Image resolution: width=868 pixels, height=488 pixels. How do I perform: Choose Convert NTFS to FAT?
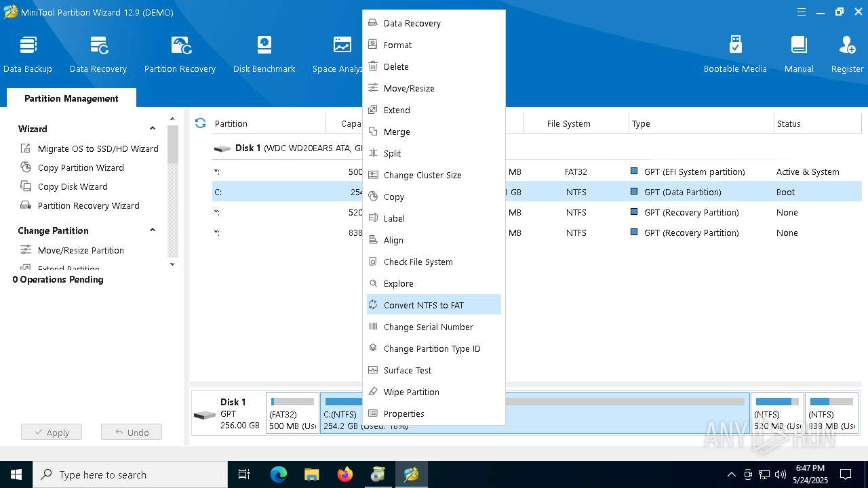tap(434, 305)
